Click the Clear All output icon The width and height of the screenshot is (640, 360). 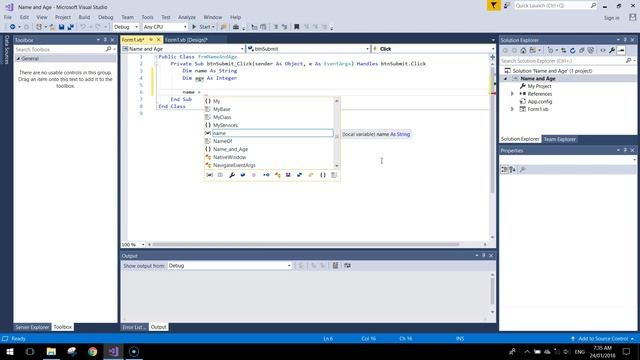point(335,266)
